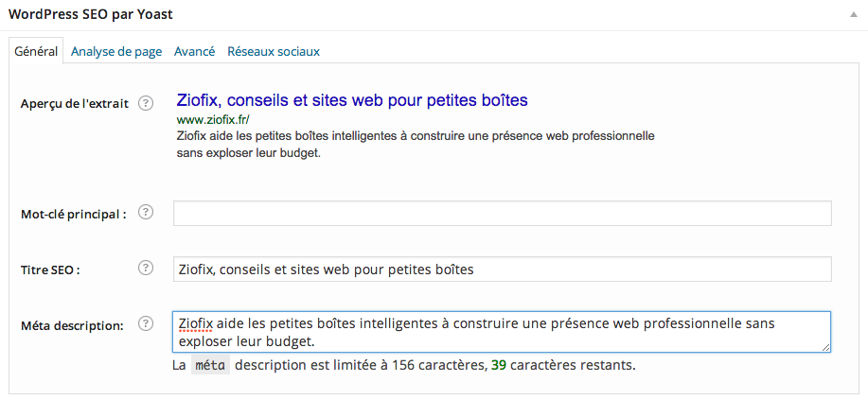Click into the Titre SEO field
This screenshot has height=400, width=868.
502,269
